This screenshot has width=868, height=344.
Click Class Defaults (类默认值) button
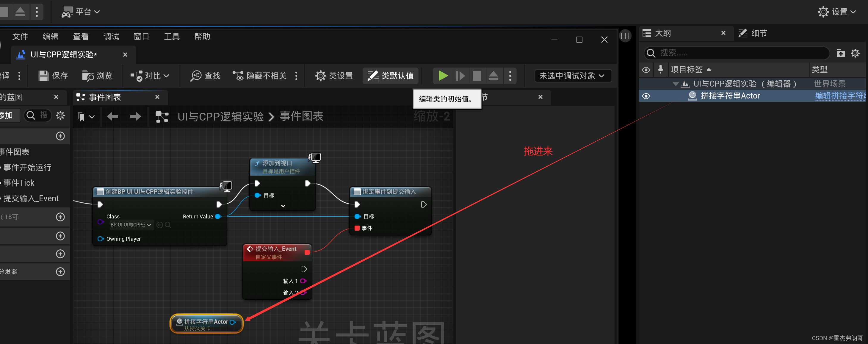tap(391, 76)
